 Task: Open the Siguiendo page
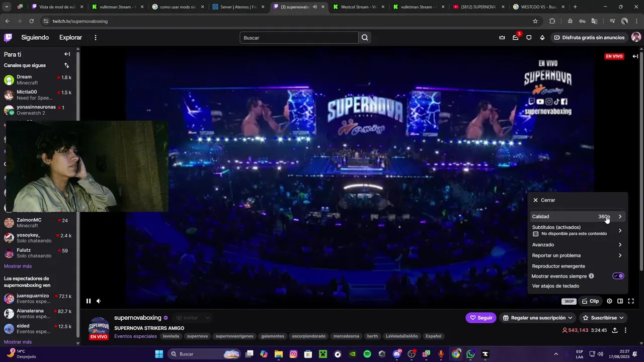pyautogui.click(x=35, y=38)
